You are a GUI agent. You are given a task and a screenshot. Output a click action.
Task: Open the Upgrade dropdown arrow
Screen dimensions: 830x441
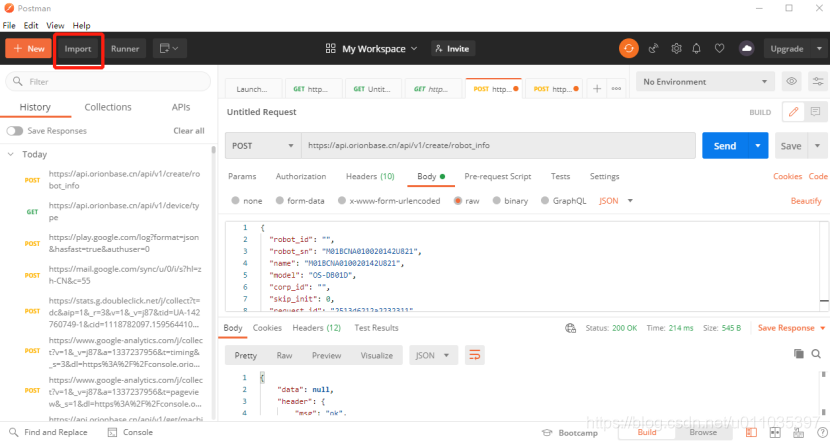point(819,49)
